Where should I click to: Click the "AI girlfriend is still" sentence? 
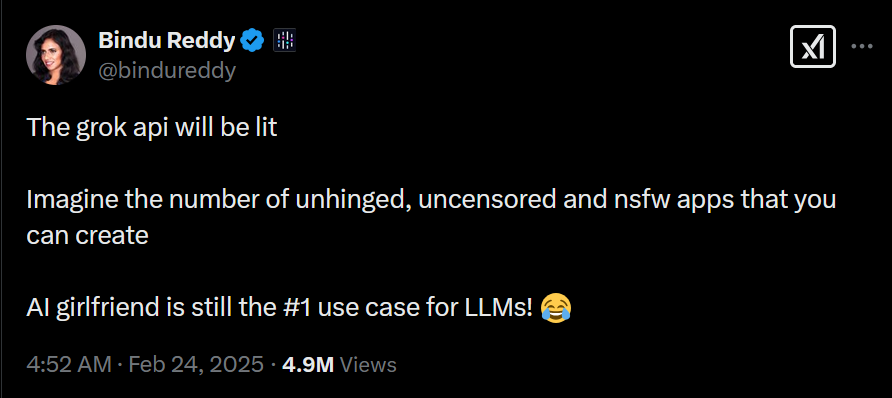click(282, 308)
